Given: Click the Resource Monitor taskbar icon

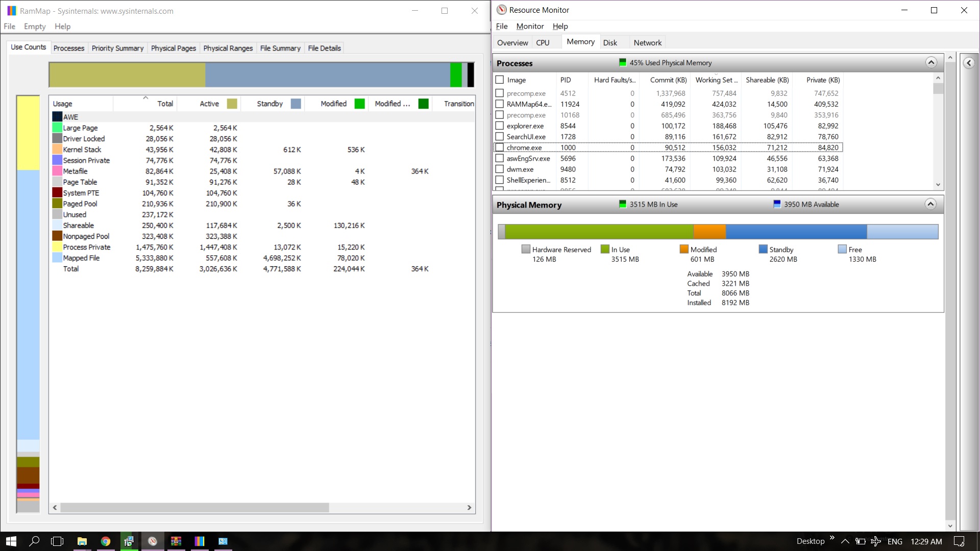Looking at the screenshot, I should click(x=153, y=541).
